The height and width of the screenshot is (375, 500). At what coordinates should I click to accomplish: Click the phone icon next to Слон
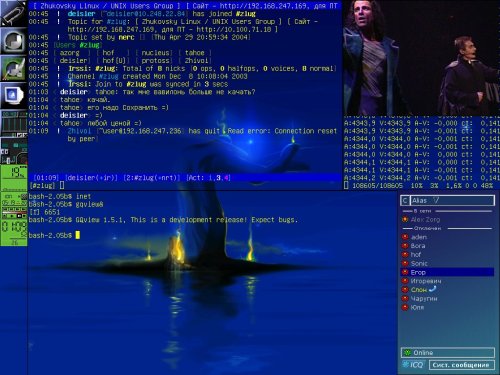(432, 289)
